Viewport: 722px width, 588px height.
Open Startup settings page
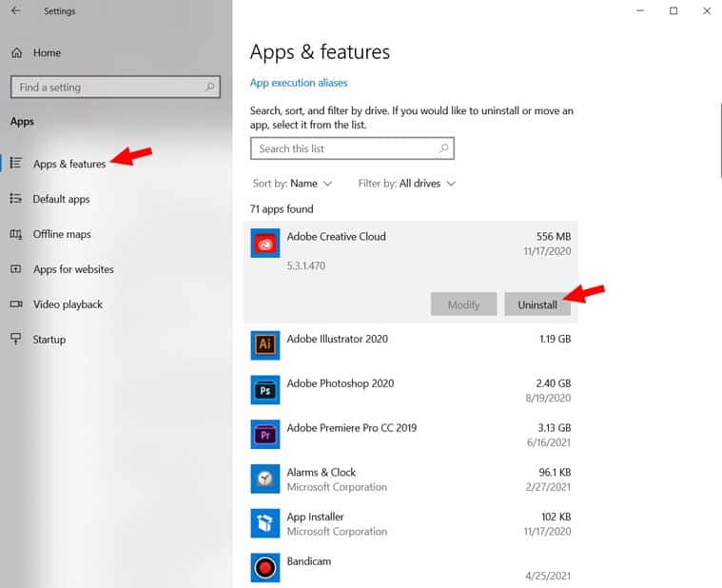pos(49,340)
